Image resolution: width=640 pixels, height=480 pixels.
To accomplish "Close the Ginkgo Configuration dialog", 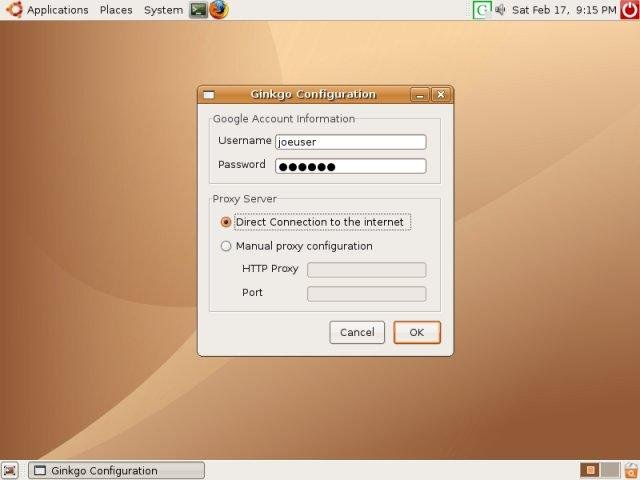I will [441, 95].
